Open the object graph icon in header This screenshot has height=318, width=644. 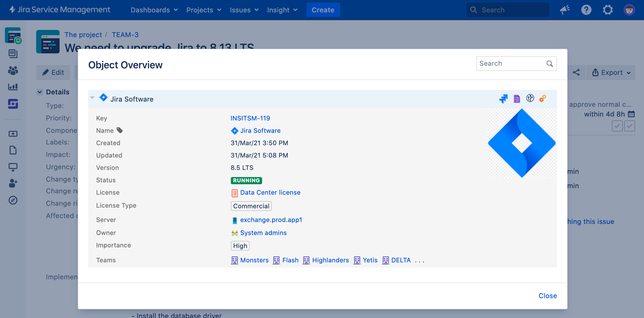(530, 98)
